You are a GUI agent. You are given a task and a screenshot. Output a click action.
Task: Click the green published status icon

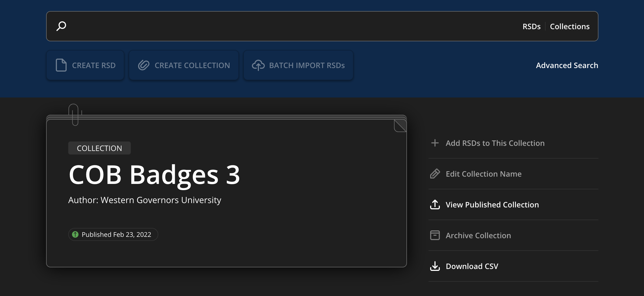tap(75, 234)
